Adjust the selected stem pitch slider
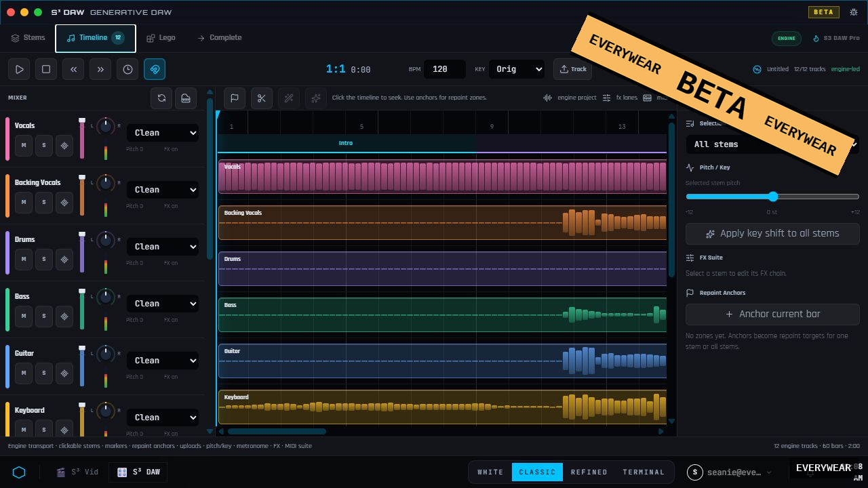This screenshot has height=488, width=868. pyautogui.click(x=772, y=197)
